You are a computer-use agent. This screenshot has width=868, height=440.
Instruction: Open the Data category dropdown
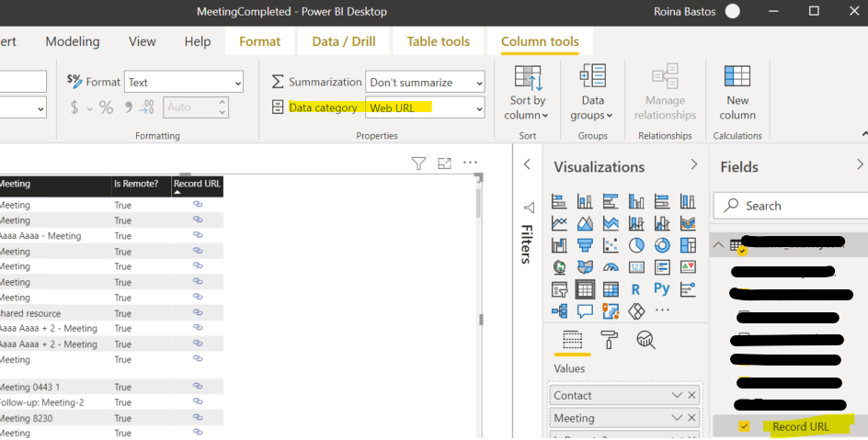tap(425, 108)
